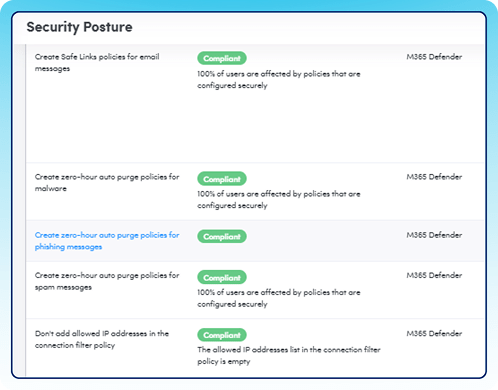
Task: Select Safe Links row compliance description text
Action: (279, 80)
